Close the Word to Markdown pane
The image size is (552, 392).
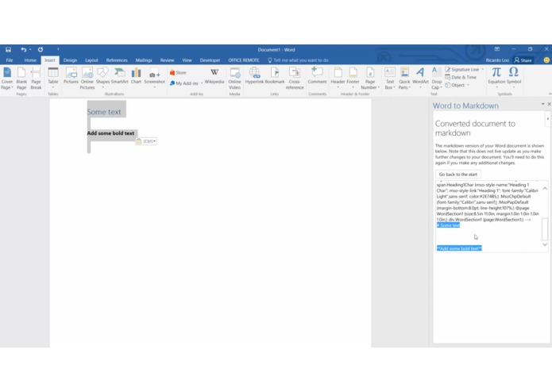click(549, 104)
